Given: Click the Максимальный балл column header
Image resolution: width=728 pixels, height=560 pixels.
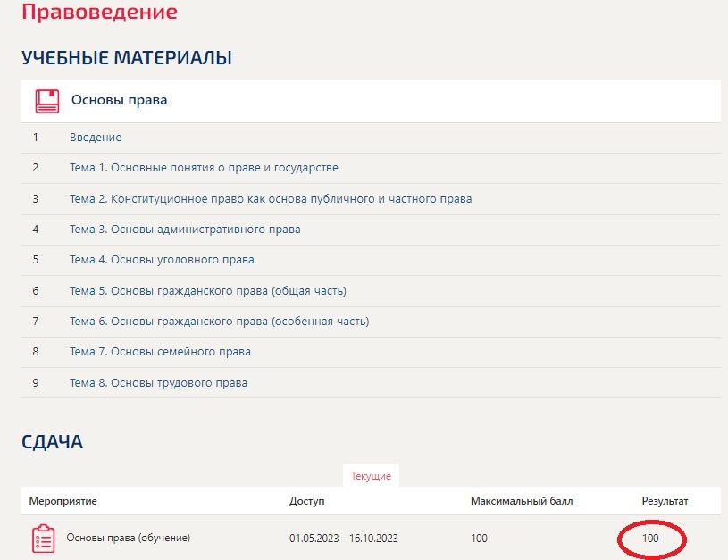Looking at the screenshot, I should point(522,501).
